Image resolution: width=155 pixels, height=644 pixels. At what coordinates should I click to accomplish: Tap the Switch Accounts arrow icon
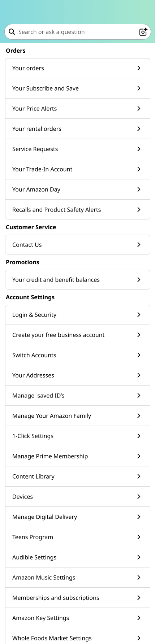coord(139,355)
